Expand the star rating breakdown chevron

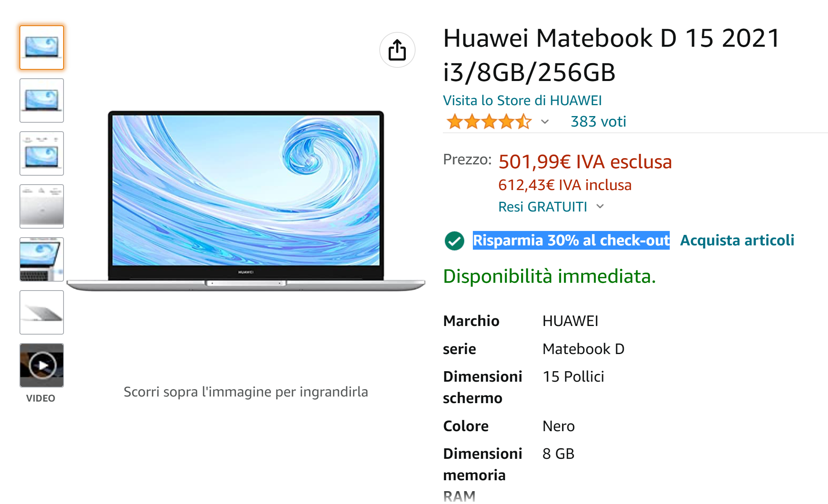pos(545,122)
